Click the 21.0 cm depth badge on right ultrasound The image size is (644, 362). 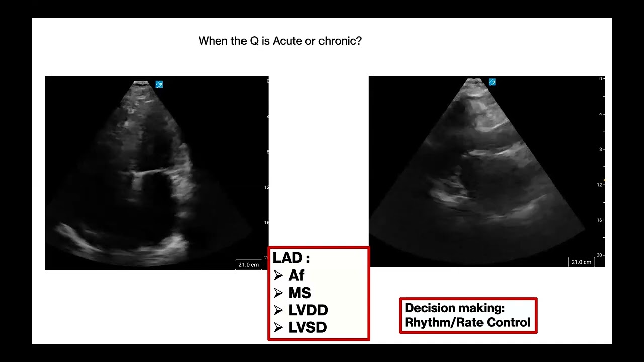(x=581, y=262)
